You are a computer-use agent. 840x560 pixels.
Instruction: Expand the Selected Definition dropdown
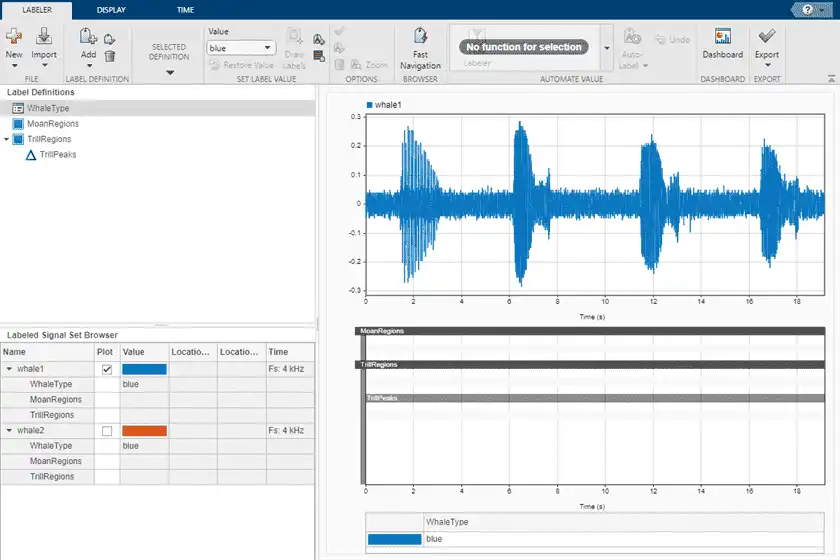[169, 72]
